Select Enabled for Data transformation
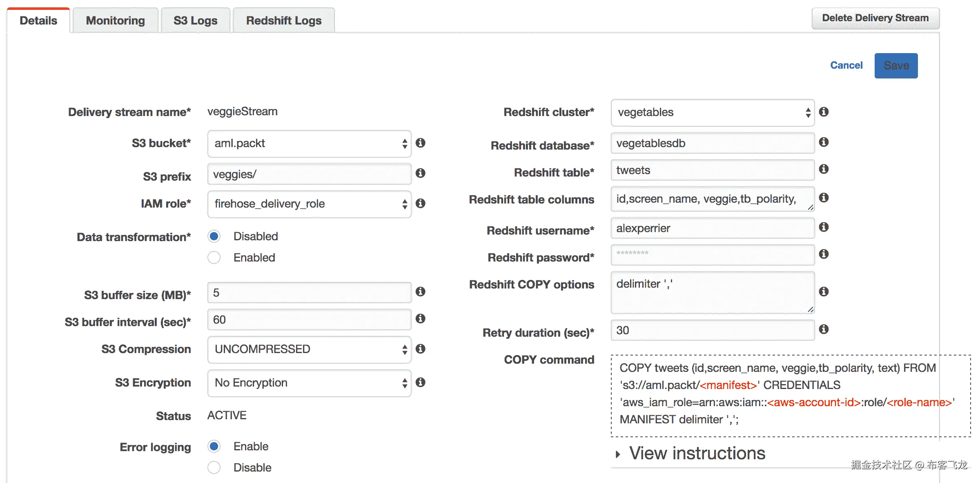 [214, 257]
